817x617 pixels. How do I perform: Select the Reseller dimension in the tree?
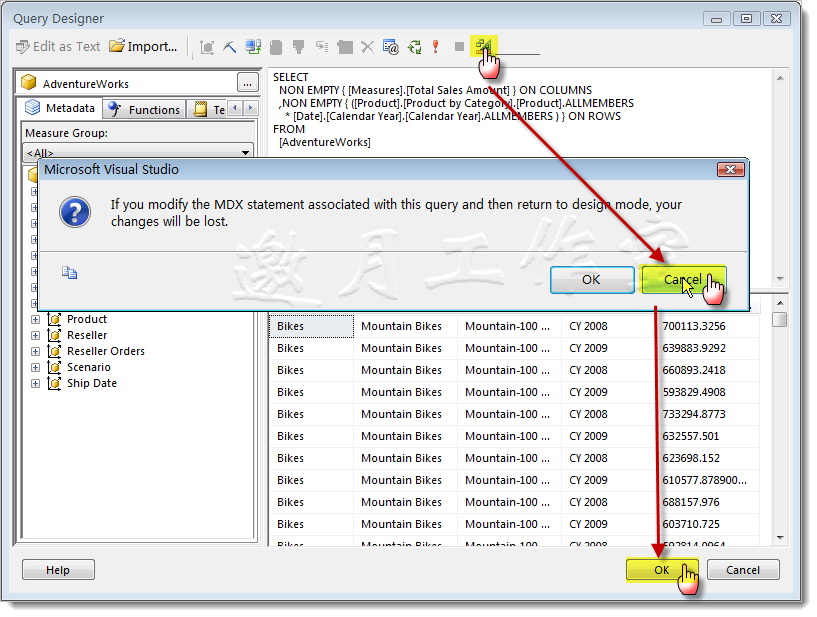87,335
